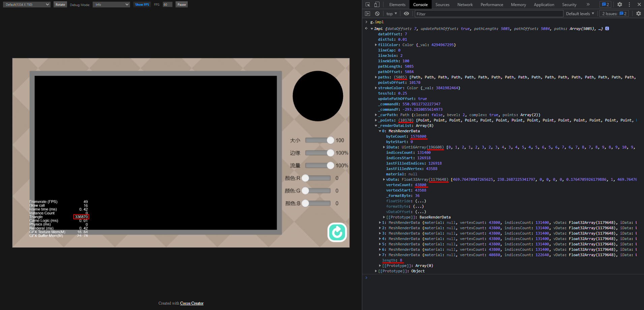Click the floatStride getter ellipsis

421,201
